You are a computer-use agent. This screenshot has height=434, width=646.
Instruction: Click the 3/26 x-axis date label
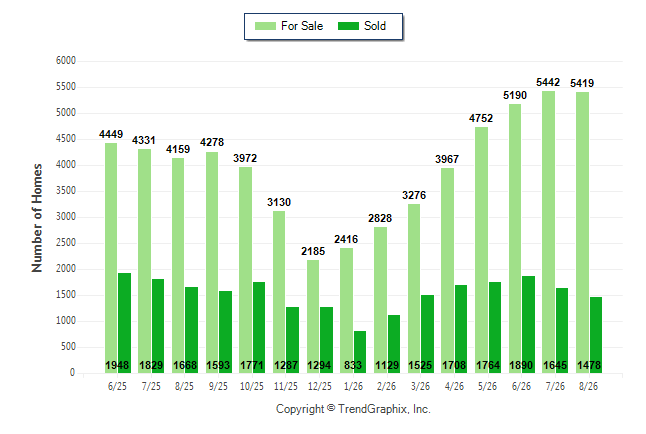(420, 387)
